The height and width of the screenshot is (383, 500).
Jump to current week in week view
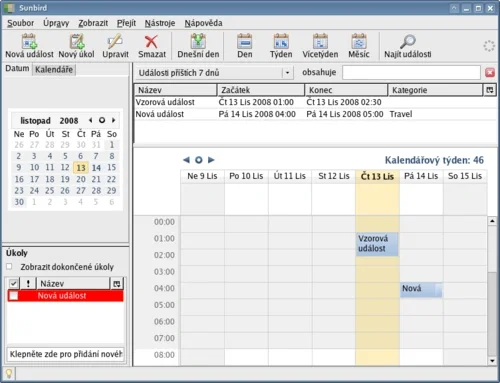coord(199,160)
